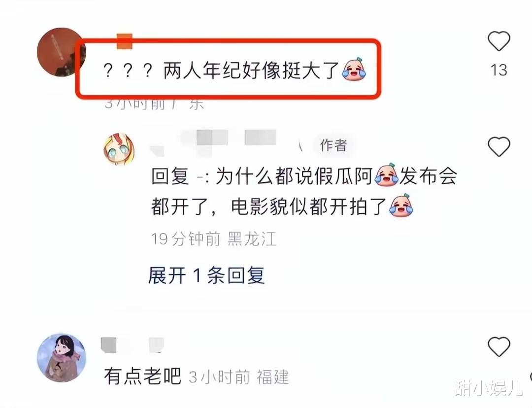Like the comment with 13 likes
This screenshot has height=408, width=532.
(499, 41)
